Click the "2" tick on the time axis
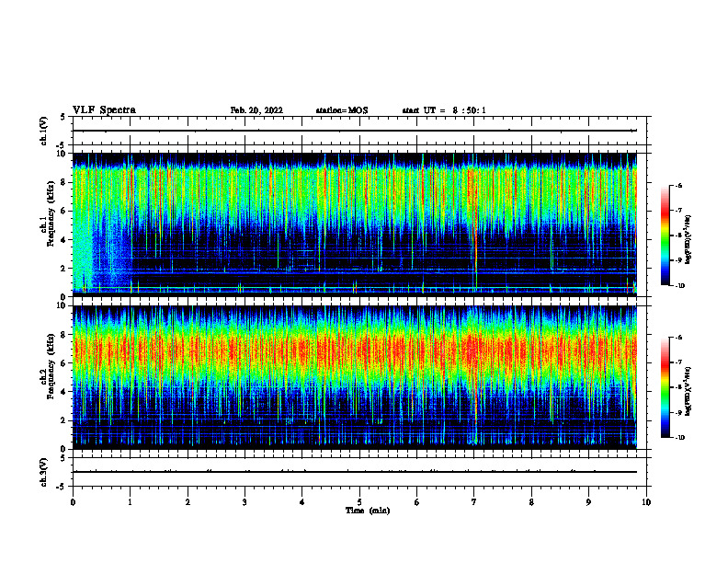Screen dimensions: 728x563 188,502
